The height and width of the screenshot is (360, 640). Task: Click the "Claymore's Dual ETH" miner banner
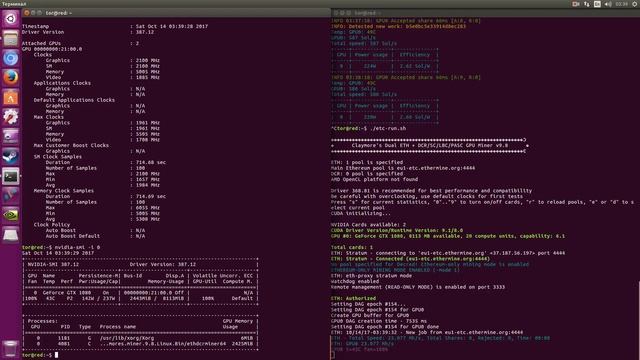[430, 145]
